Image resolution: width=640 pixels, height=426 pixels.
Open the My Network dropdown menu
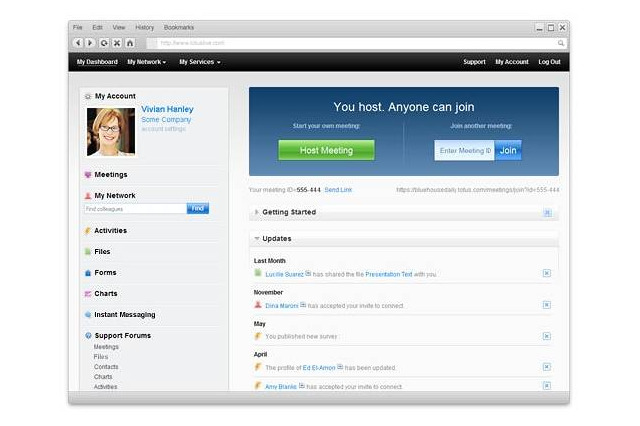click(146, 62)
